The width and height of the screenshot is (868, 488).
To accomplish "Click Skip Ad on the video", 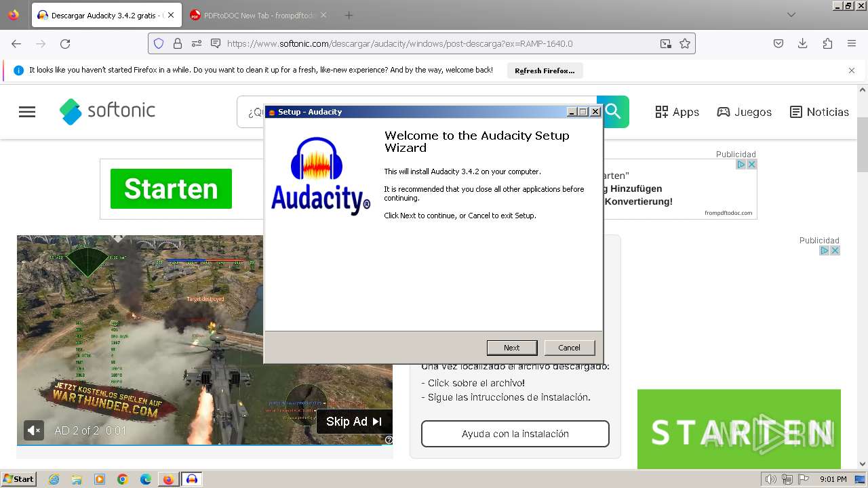I will pos(354,422).
